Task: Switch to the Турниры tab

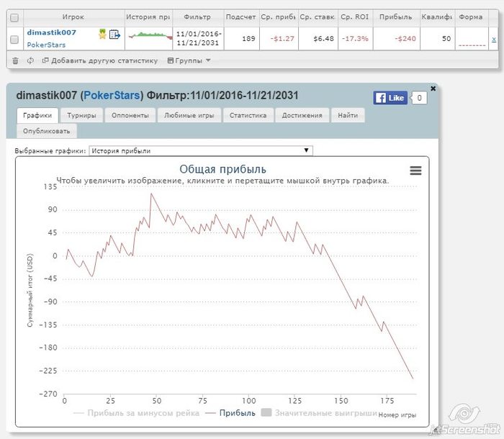Action: [81, 115]
